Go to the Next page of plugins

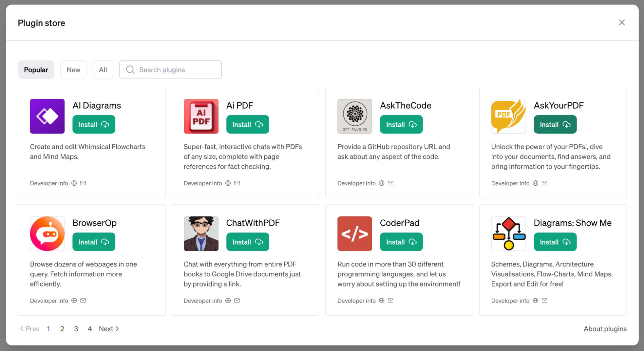click(x=109, y=329)
